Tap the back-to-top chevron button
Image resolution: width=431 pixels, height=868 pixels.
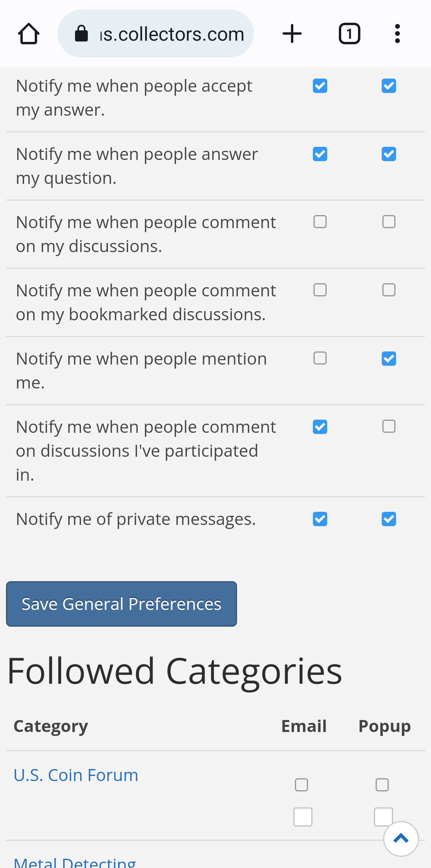tap(401, 838)
